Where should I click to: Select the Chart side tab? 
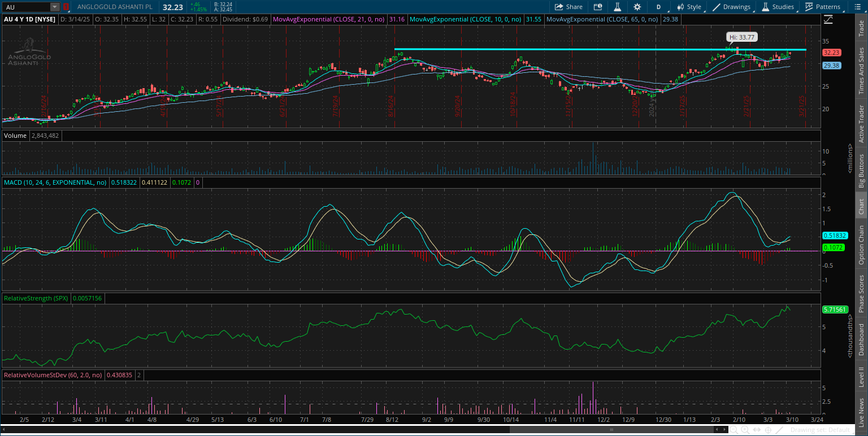click(x=861, y=207)
